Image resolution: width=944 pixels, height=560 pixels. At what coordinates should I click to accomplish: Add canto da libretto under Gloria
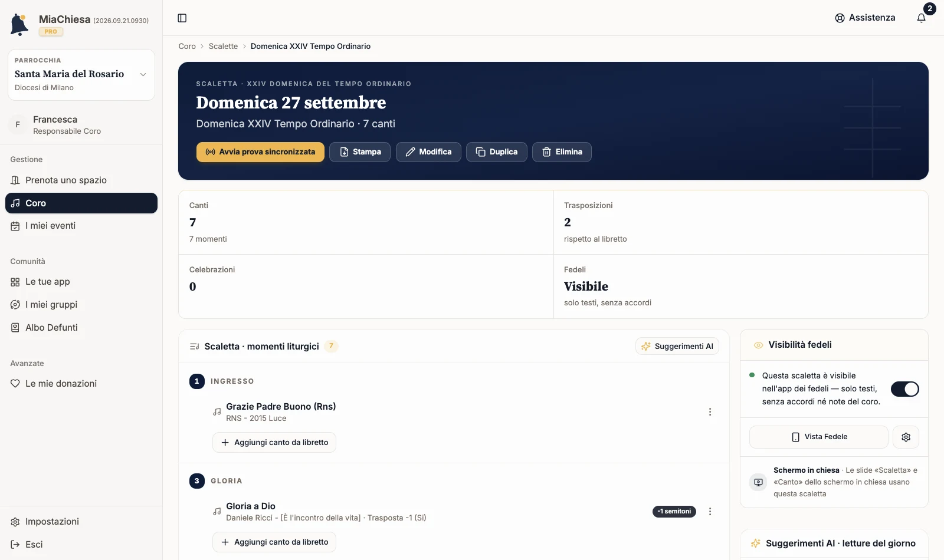[274, 542]
